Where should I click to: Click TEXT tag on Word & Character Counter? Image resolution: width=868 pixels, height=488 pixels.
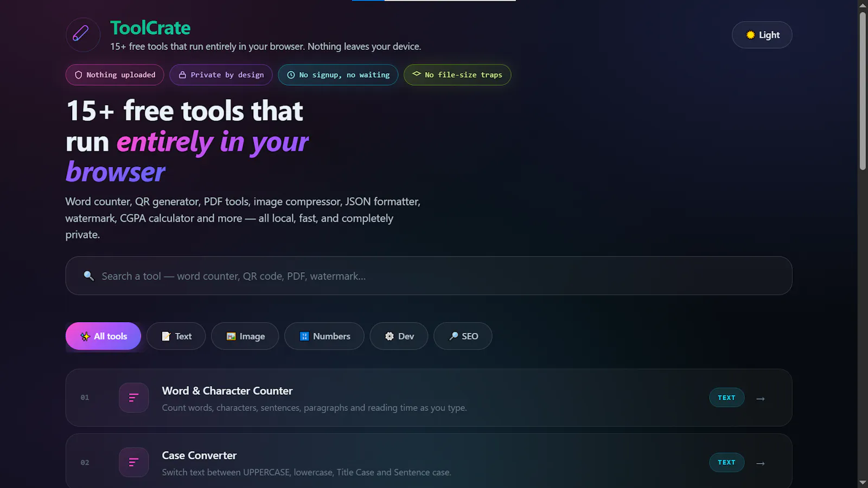pyautogui.click(x=726, y=397)
